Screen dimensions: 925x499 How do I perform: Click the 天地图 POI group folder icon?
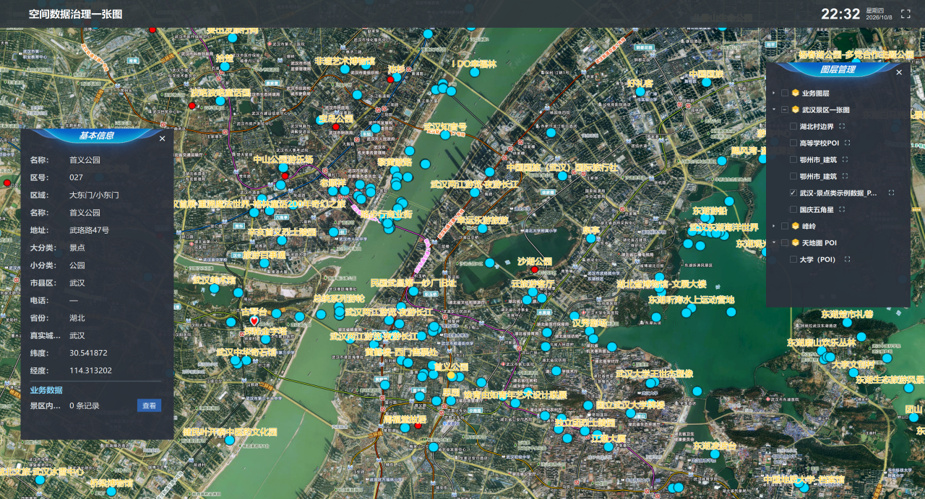(795, 242)
